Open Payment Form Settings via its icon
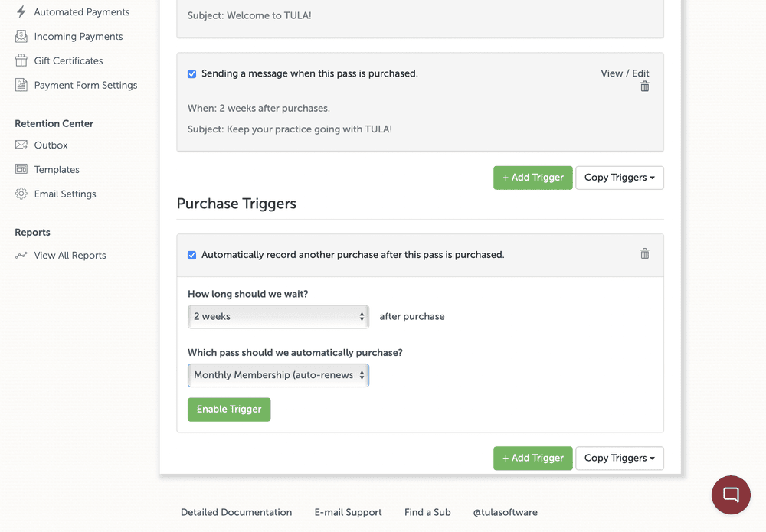Image resolution: width=766 pixels, height=532 pixels. pyautogui.click(x=21, y=85)
